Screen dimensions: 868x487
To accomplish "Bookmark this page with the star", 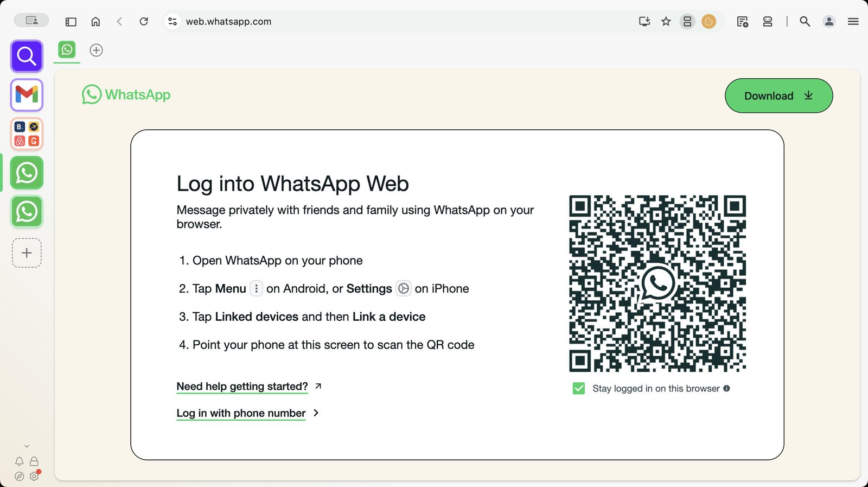I will point(666,22).
